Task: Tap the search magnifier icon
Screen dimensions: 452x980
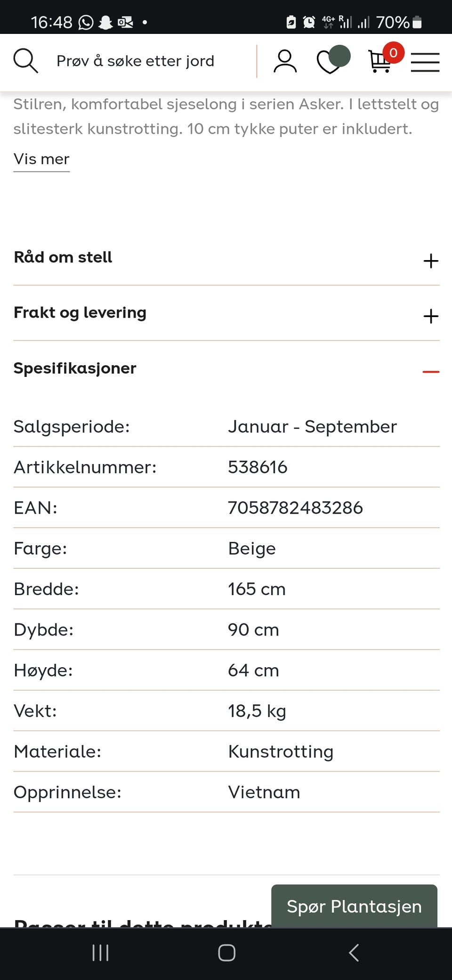Action: 25,61
